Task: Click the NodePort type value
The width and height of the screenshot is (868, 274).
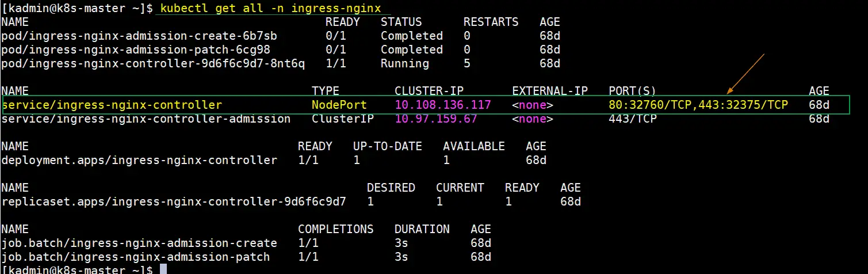Action: tap(339, 105)
